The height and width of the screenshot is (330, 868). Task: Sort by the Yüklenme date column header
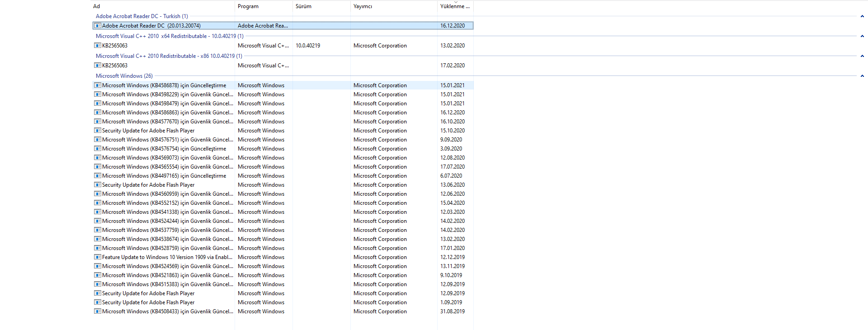pyautogui.click(x=455, y=6)
